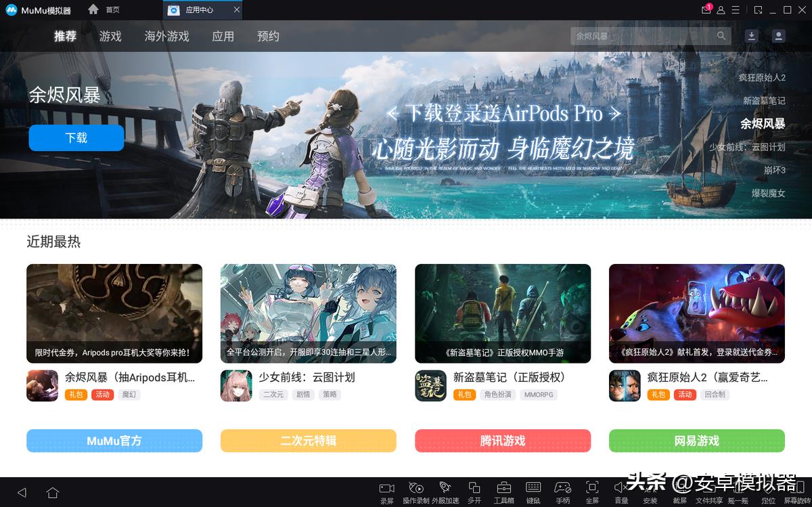Open the download manager icon
Viewport: 812px width, 507px height.
tap(751, 36)
